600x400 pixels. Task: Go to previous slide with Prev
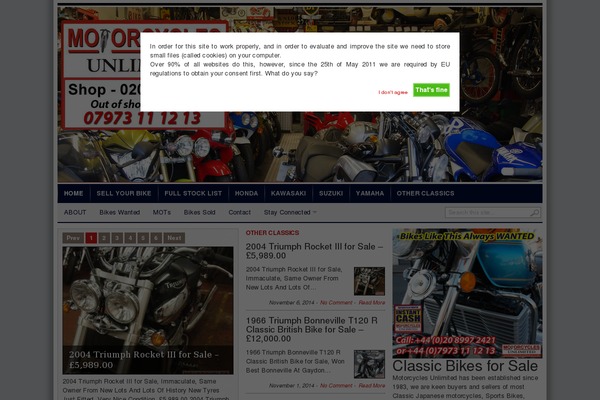[73, 238]
